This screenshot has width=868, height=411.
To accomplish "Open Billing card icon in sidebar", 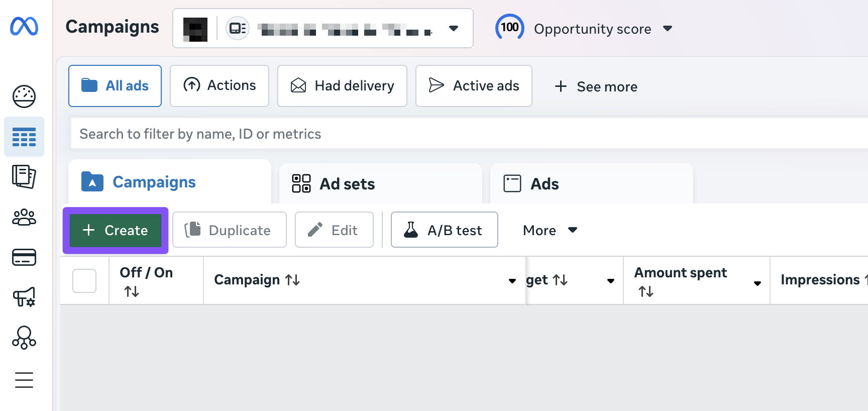I will (24, 257).
